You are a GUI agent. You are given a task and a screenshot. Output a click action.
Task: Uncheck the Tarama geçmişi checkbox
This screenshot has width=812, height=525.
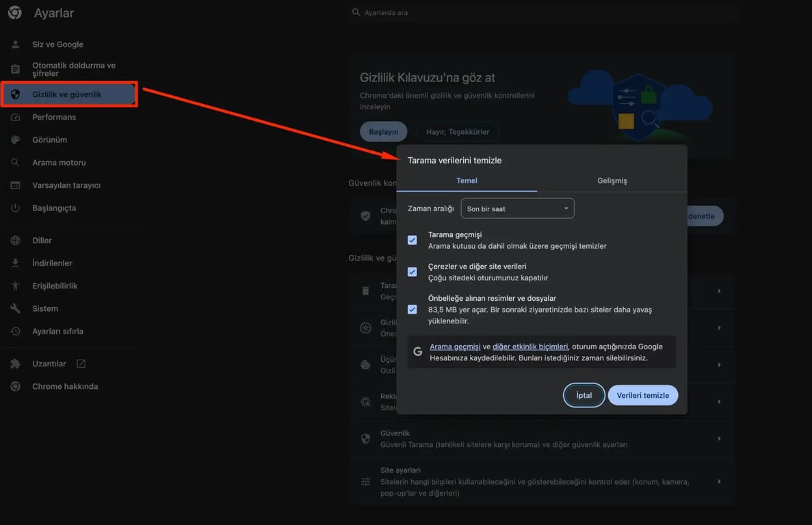[412, 240]
